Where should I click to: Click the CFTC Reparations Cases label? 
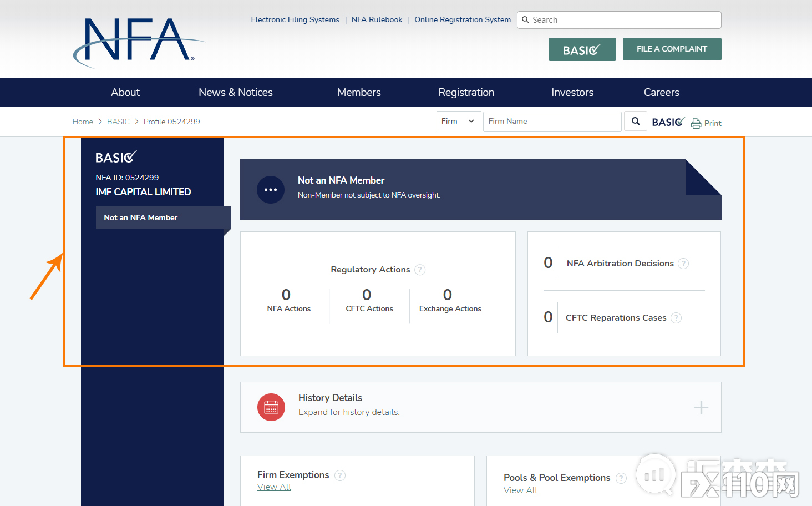coord(616,318)
